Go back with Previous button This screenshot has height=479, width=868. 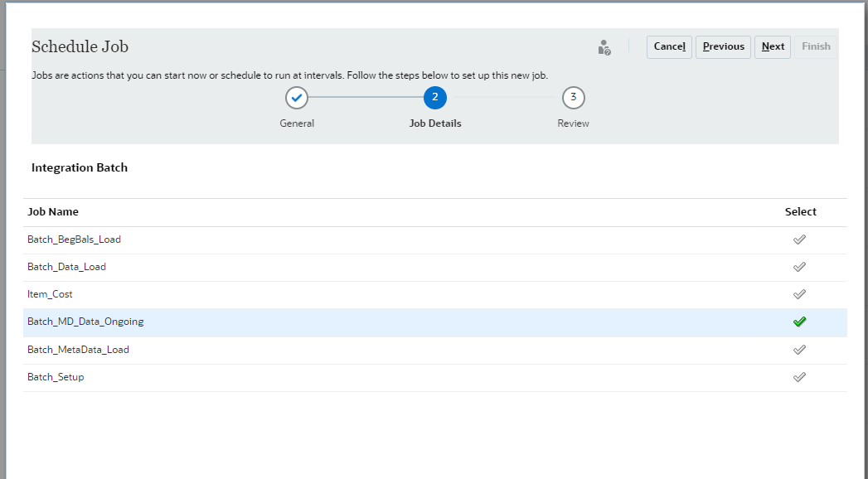pos(724,46)
